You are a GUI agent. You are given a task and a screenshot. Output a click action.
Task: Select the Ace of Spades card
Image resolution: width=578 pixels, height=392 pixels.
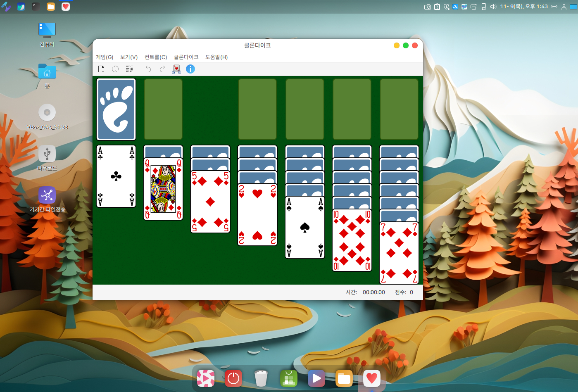[305, 227]
